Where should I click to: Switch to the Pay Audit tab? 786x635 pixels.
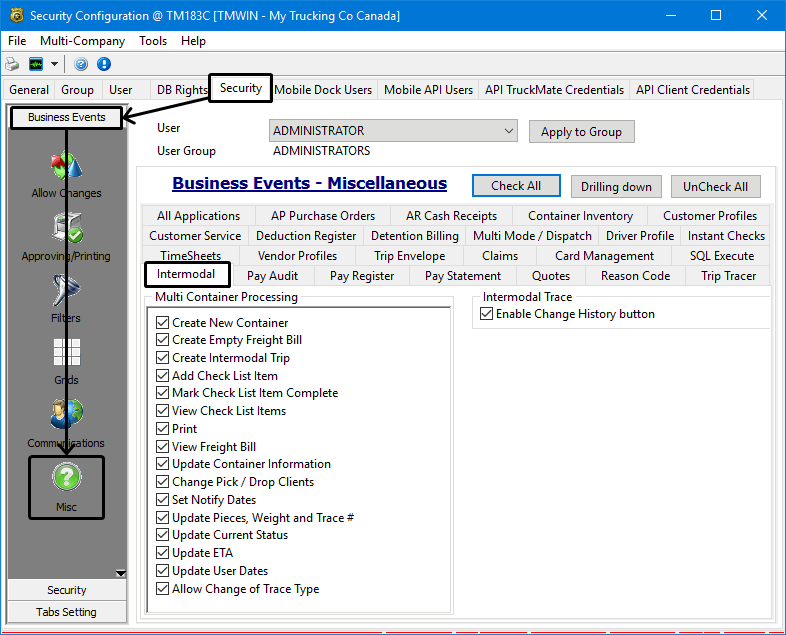(272, 276)
